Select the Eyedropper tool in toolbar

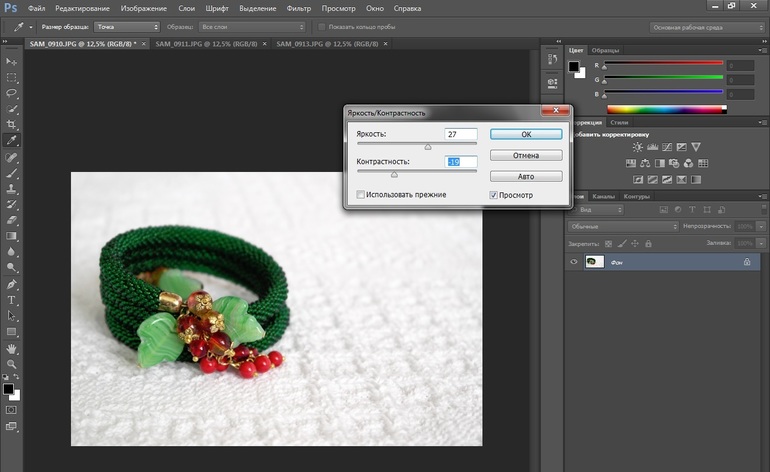[12, 141]
